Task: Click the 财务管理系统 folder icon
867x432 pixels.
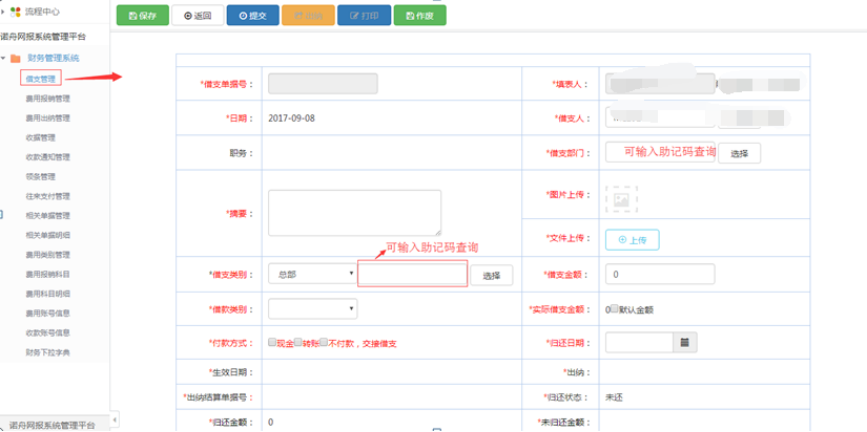Action: coord(15,58)
